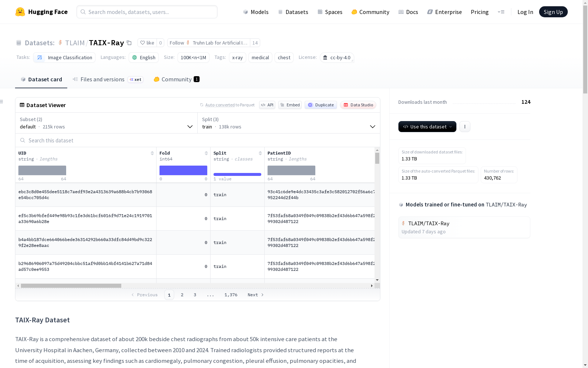This screenshot has width=588, height=368.
Task: Click the cc-by-4.0 license icon
Action: coord(325,57)
